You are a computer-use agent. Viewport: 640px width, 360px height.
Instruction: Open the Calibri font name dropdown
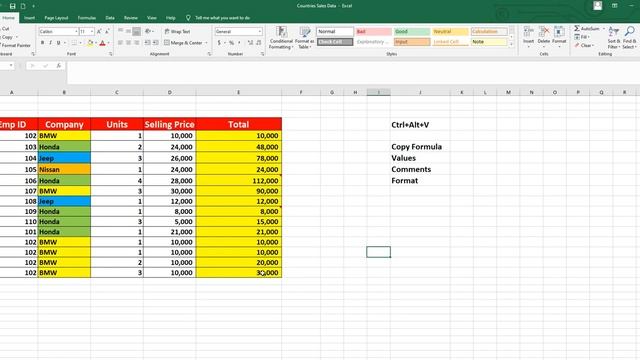tap(76, 31)
